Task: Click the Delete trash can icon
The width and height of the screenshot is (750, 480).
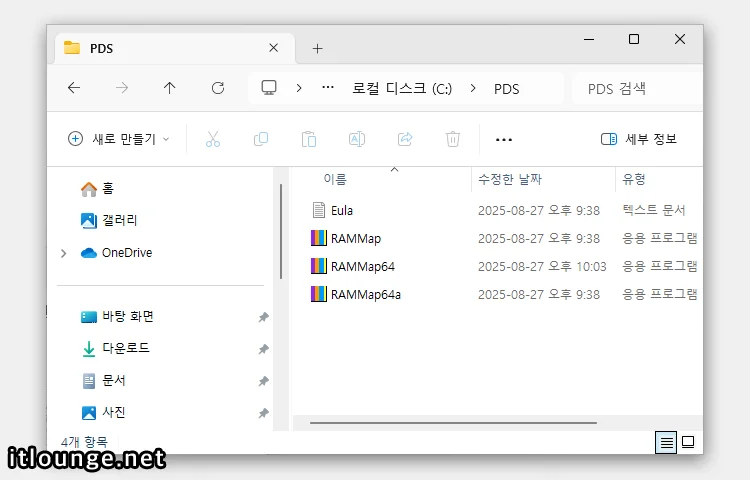Action: [452, 139]
